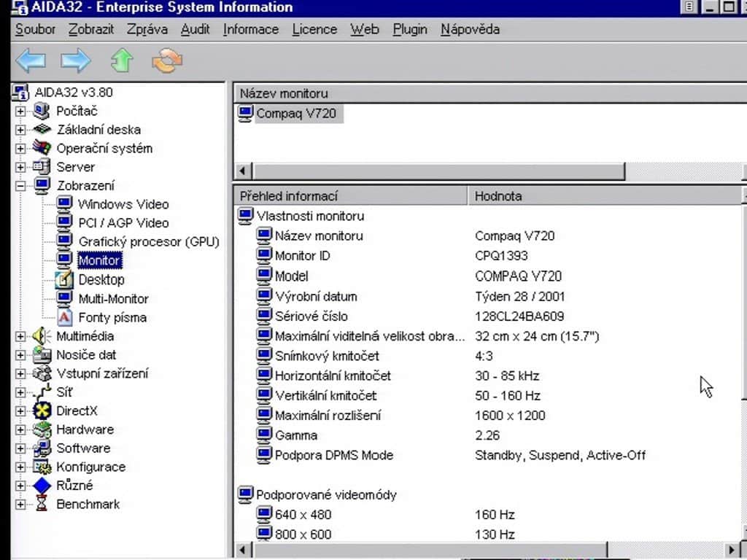Click the Fonty písma letter A icon

[64, 317]
